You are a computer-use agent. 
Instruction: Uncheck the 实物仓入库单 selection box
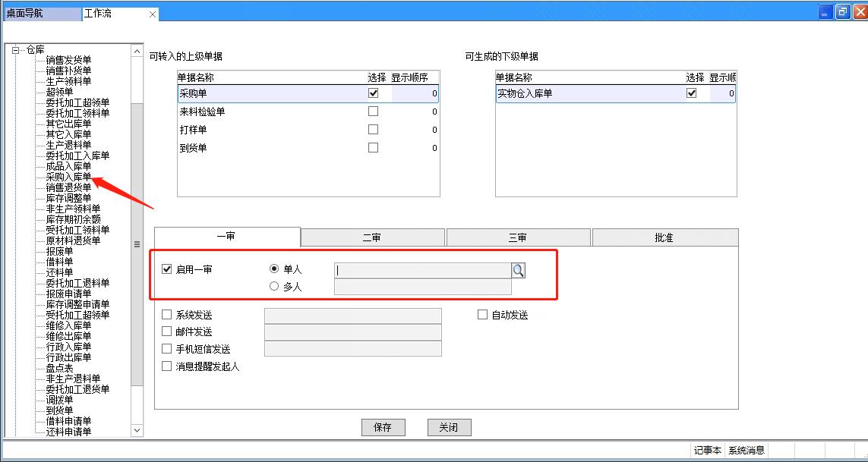[x=691, y=93]
